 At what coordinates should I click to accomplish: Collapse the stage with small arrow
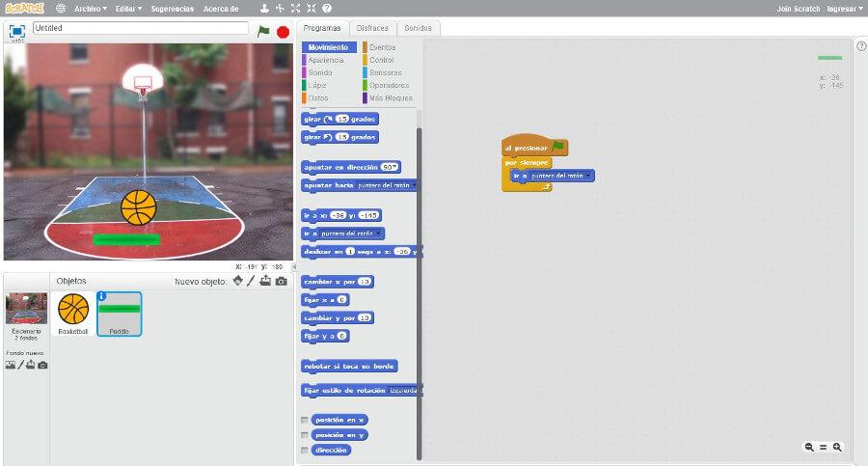294,266
